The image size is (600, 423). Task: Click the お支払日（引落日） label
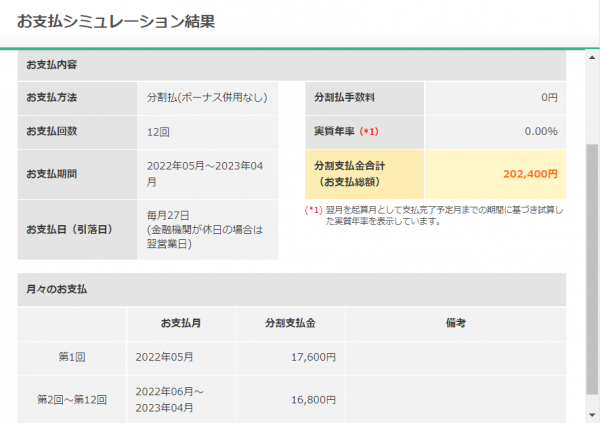tap(69, 230)
